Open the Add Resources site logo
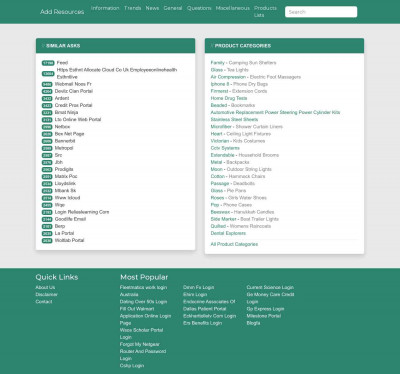The image size is (400, 374). pos(62,12)
